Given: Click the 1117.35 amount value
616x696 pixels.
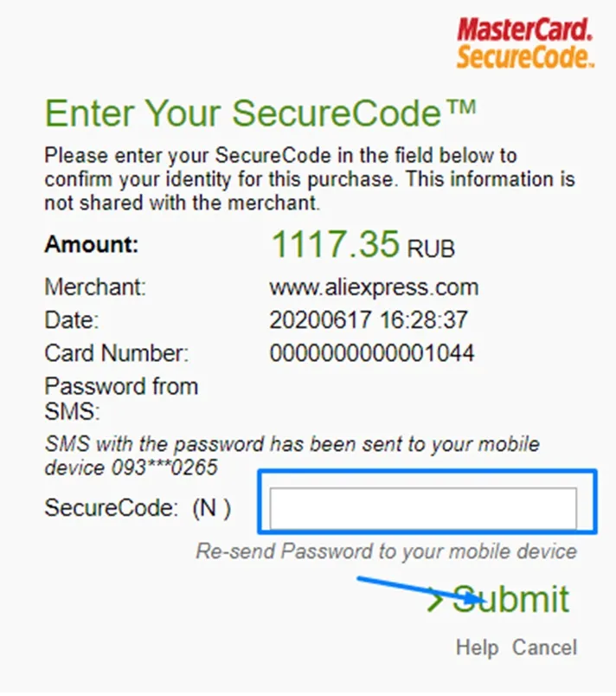Looking at the screenshot, I should tap(335, 245).
